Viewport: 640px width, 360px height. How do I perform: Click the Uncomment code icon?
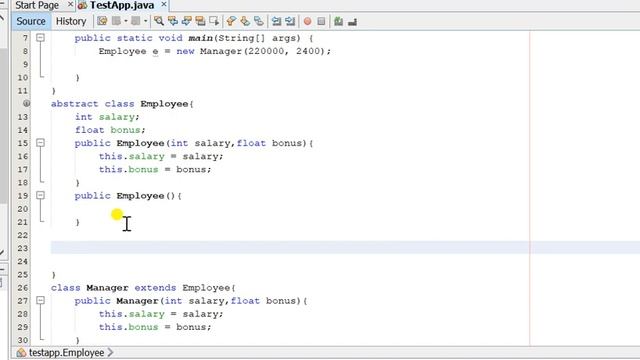pos(353,21)
